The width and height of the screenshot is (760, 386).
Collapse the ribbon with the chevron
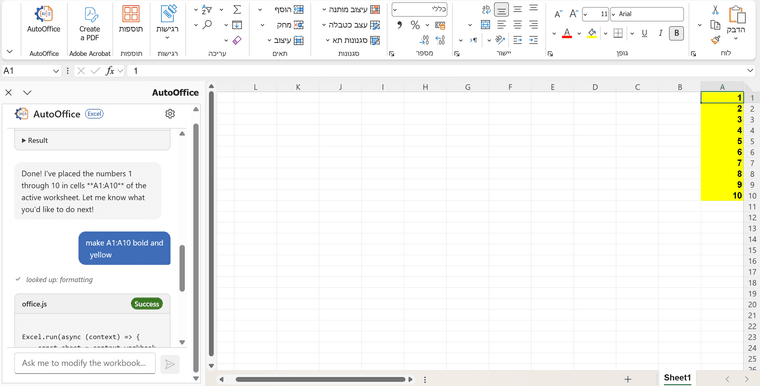coord(9,51)
